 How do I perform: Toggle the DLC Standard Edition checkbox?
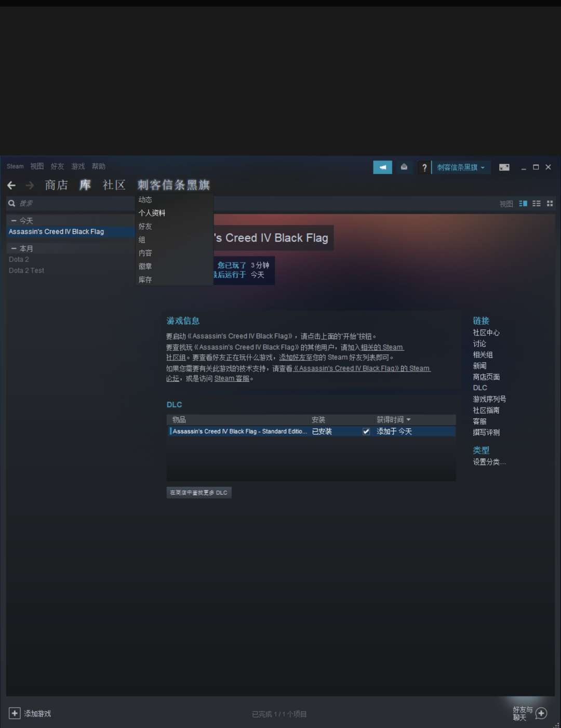(366, 431)
